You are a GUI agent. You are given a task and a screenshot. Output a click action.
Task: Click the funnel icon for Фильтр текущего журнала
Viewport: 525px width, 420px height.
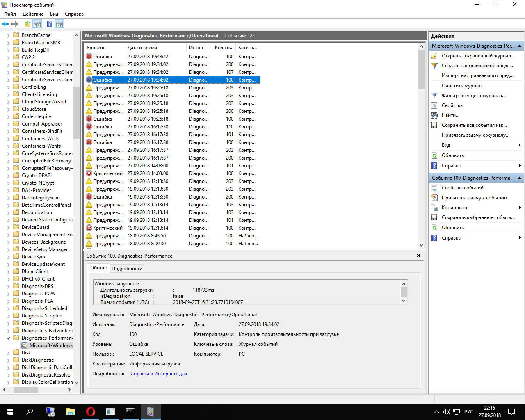click(434, 96)
